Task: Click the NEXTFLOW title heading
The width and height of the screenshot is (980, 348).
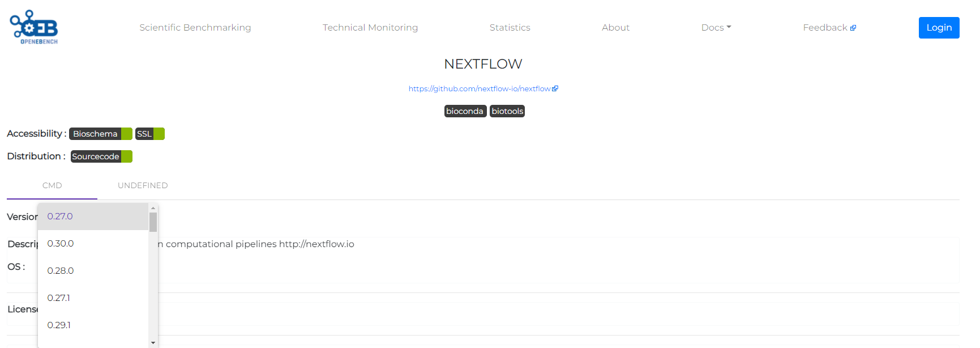Action: click(483, 64)
